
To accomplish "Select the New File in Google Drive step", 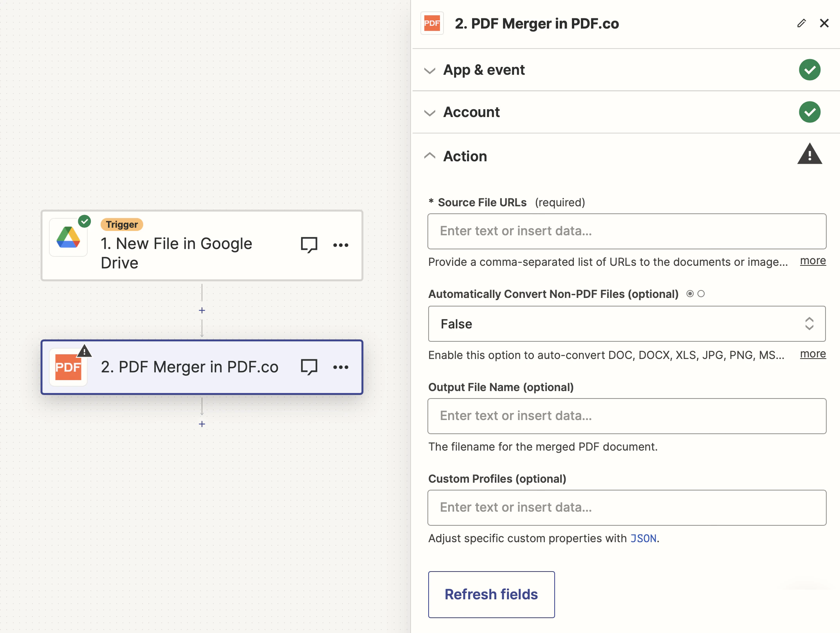I will pos(202,245).
